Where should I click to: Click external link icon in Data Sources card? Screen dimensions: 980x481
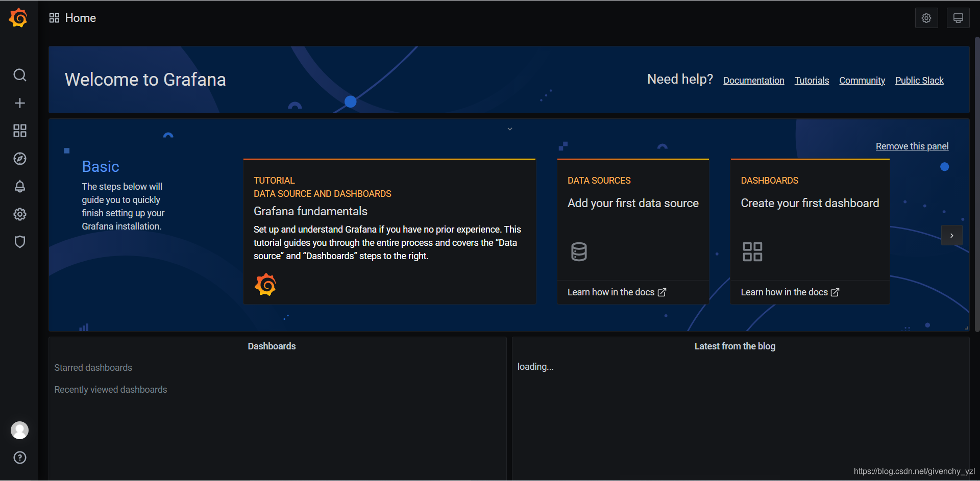click(x=662, y=292)
